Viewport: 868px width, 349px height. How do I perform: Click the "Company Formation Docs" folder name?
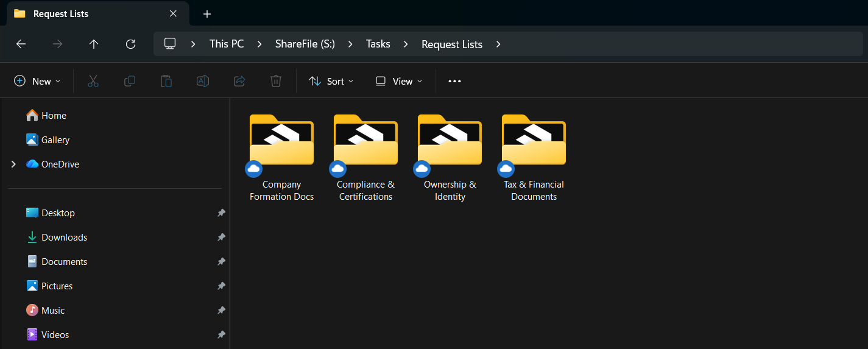point(281,191)
